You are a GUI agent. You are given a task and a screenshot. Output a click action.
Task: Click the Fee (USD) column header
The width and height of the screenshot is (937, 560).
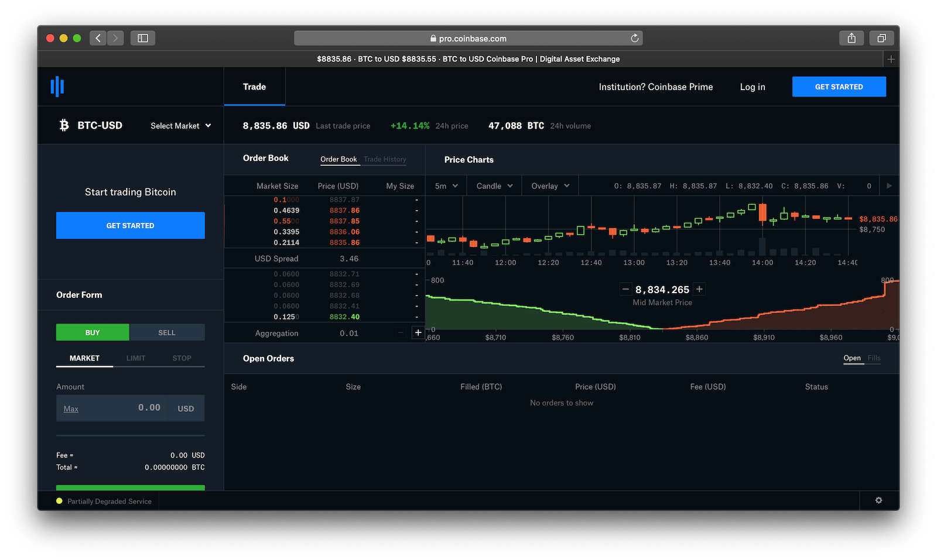coord(708,387)
